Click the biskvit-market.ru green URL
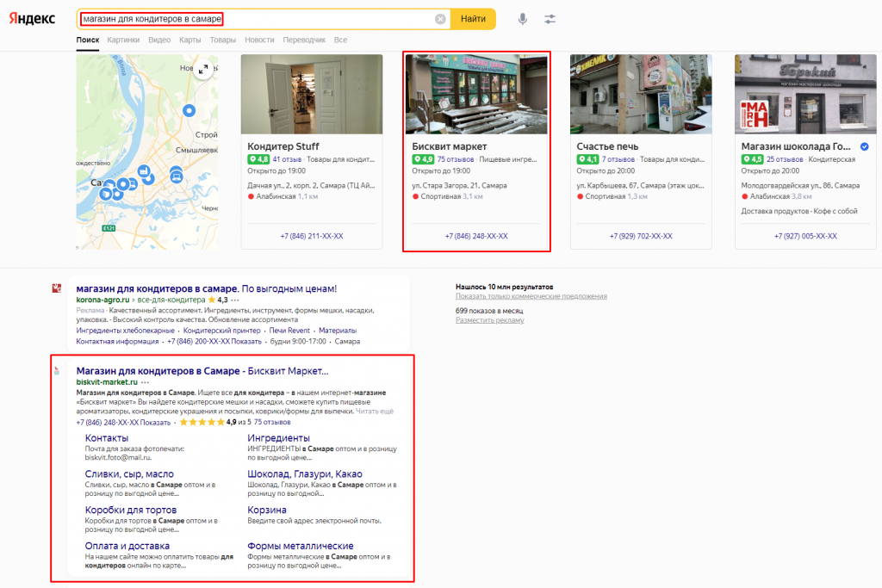 [107, 382]
